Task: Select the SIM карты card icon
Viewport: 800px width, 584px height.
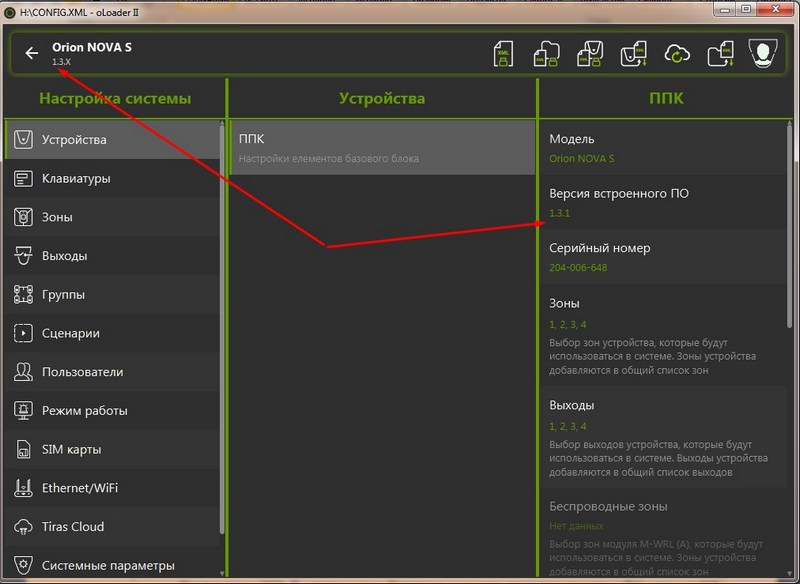Action: click(x=23, y=449)
